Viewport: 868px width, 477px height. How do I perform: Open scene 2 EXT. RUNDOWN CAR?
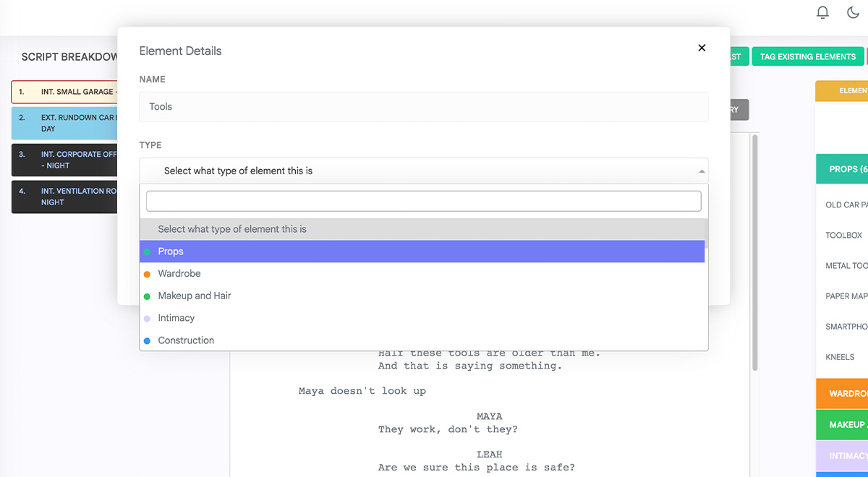(x=64, y=123)
